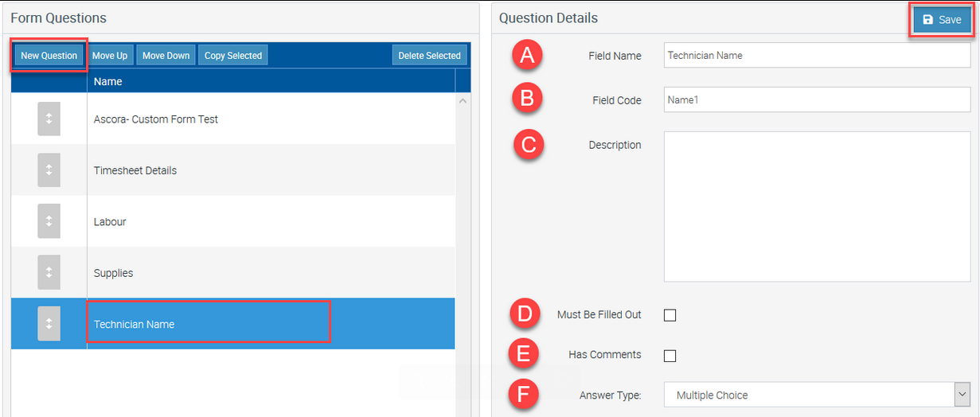Click the drag handle icon for Supplies row
Viewport: 980px width, 417px height.
pos(49,272)
